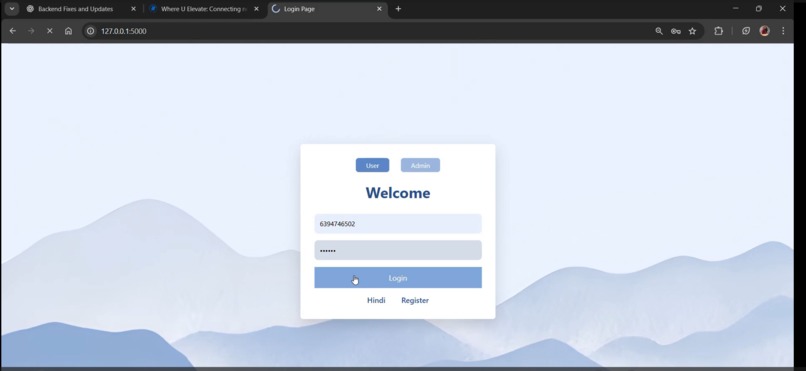The height and width of the screenshot is (371, 806).
Task: Close the Backend Fixes and Updates tab
Action: click(x=133, y=9)
